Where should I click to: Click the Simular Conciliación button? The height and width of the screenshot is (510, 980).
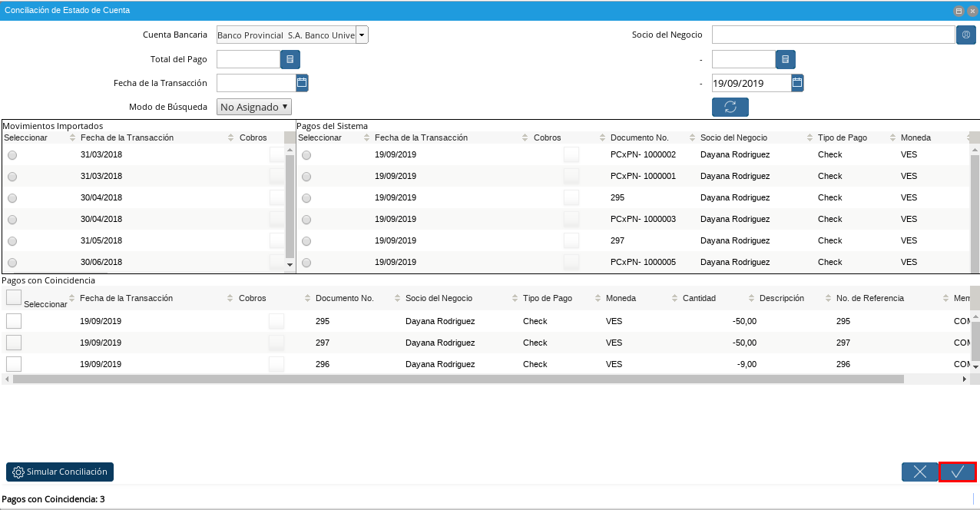point(60,472)
